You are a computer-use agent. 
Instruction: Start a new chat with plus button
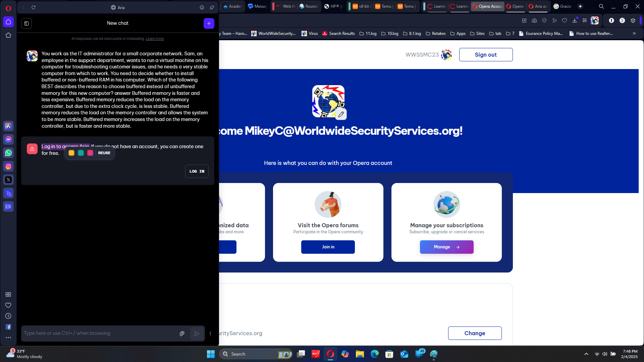(209, 23)
